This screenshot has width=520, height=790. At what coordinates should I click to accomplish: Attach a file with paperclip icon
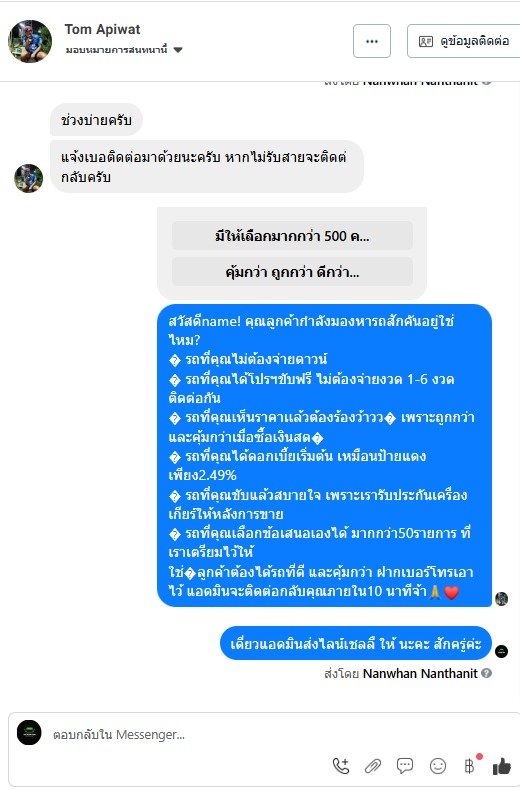[373, 766]
